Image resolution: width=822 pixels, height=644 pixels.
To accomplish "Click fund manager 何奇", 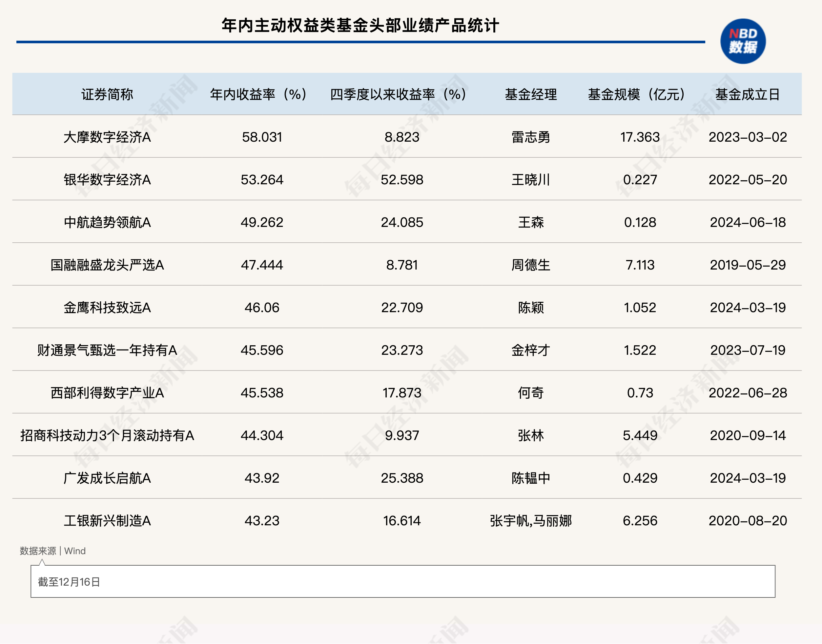I will 531,392.
